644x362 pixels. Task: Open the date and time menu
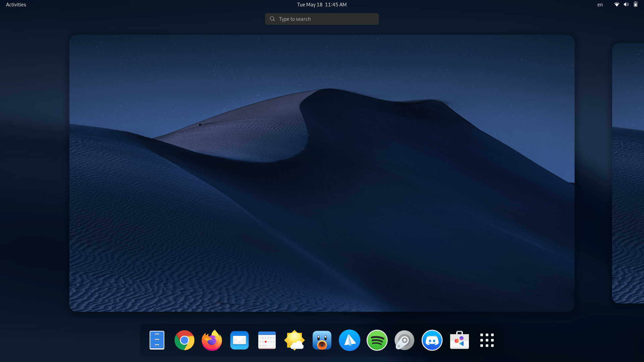point(322,5)
